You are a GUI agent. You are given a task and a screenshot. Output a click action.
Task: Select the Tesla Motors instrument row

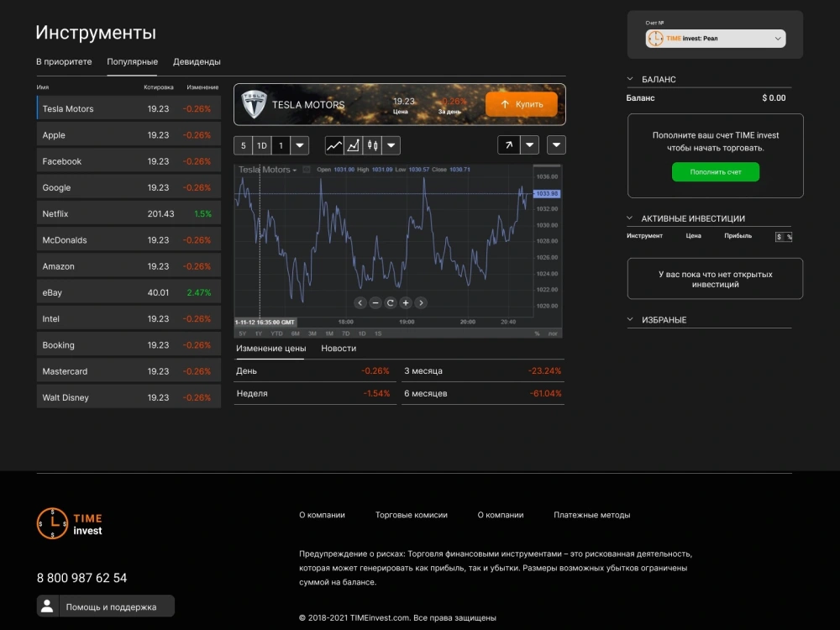coord(129,108)
